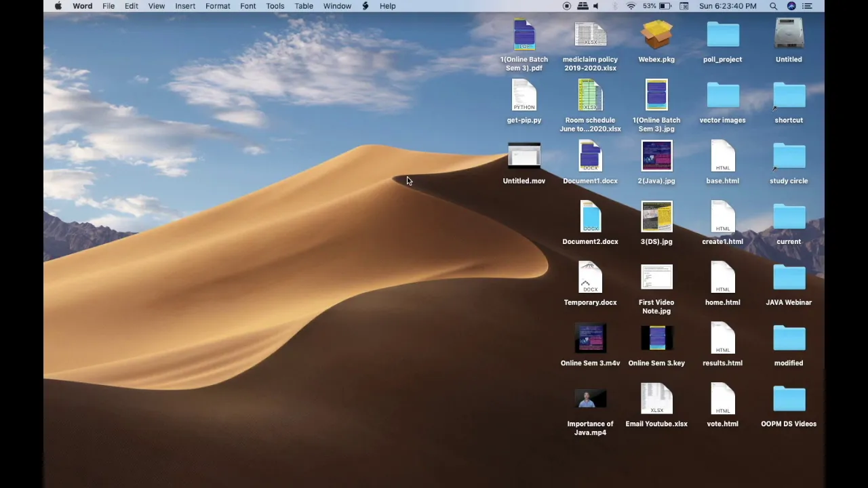This screenshot has width=868, height=488.
Task: Open the Insert menu
Action: 185,6
